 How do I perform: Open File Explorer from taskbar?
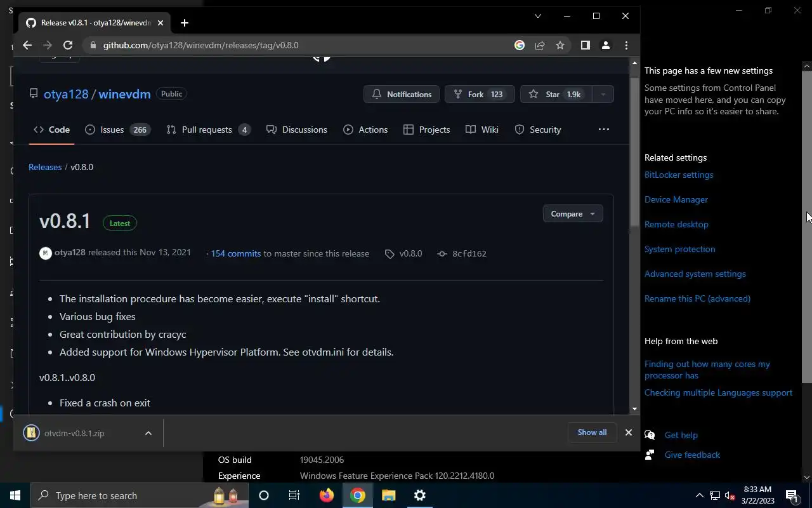tap(388, 495)
